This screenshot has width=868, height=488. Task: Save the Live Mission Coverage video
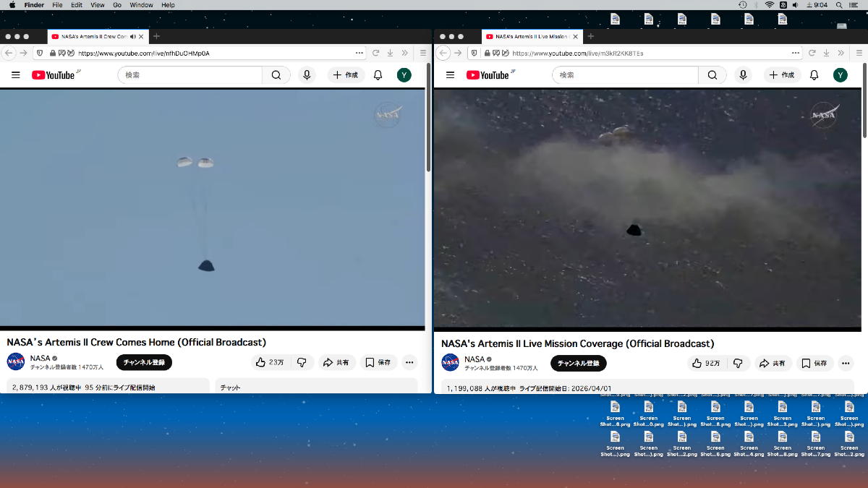[814, 363]
